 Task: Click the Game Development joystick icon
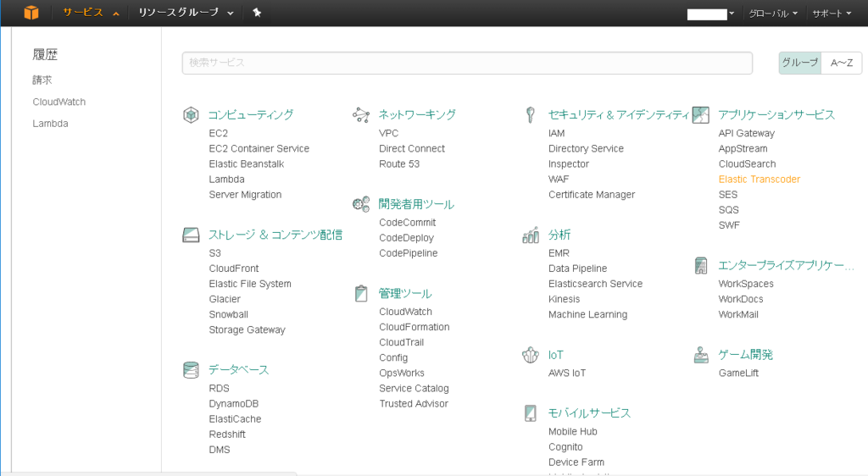701,355
